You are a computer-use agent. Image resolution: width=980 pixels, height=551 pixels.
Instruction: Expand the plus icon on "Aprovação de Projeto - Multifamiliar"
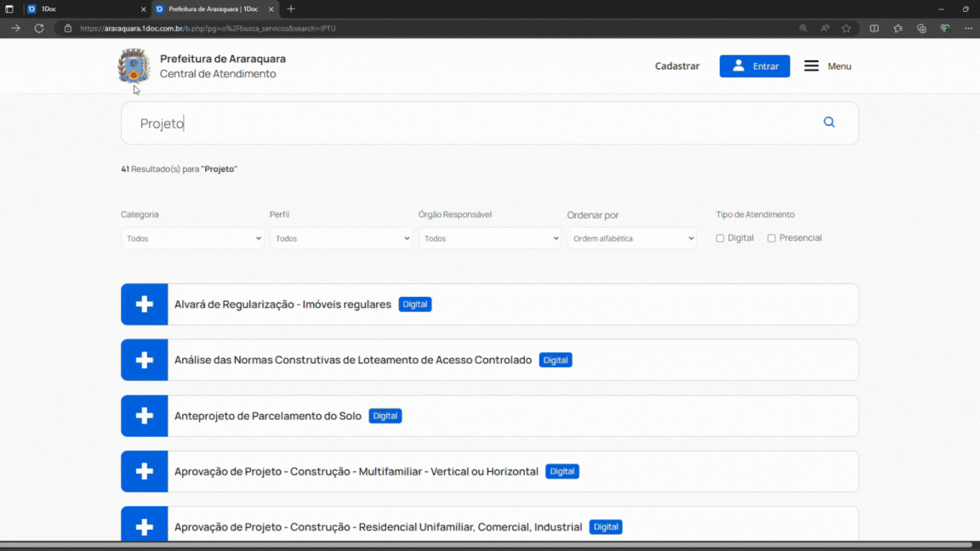tap(144, 471)
